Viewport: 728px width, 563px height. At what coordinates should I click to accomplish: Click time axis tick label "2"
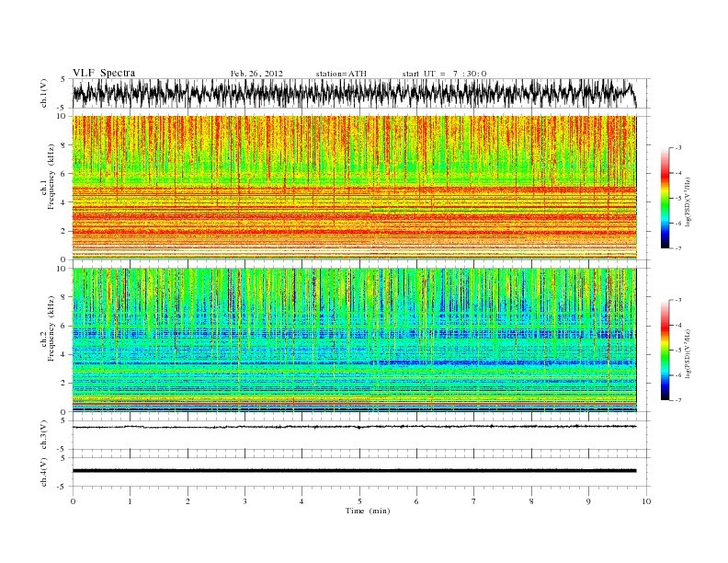pos(188,501)
